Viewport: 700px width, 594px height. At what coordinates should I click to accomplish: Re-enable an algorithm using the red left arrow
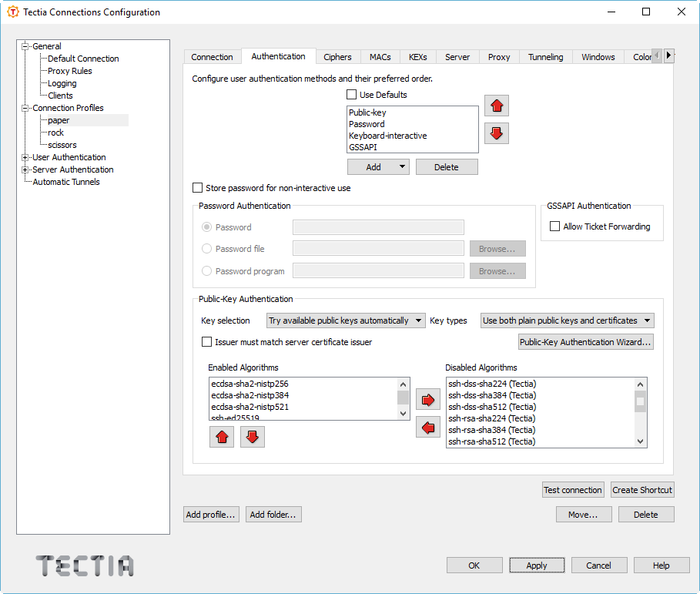[428, 426]
